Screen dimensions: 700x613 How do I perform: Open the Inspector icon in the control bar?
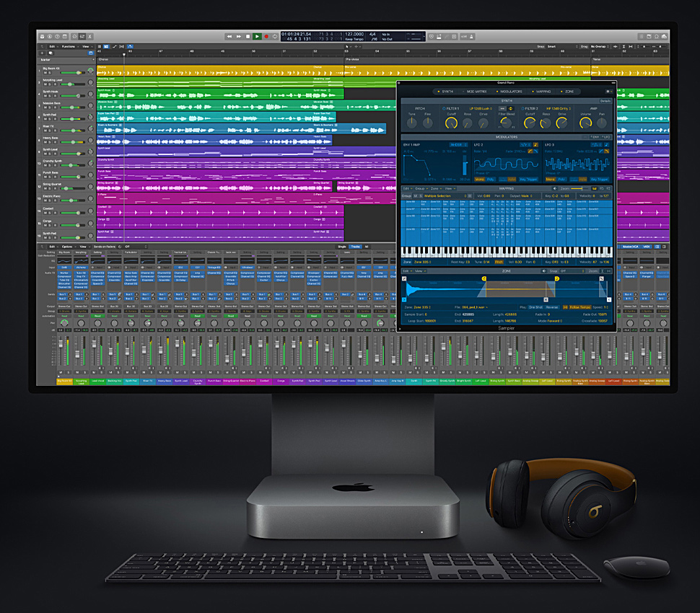coord(50,37)
